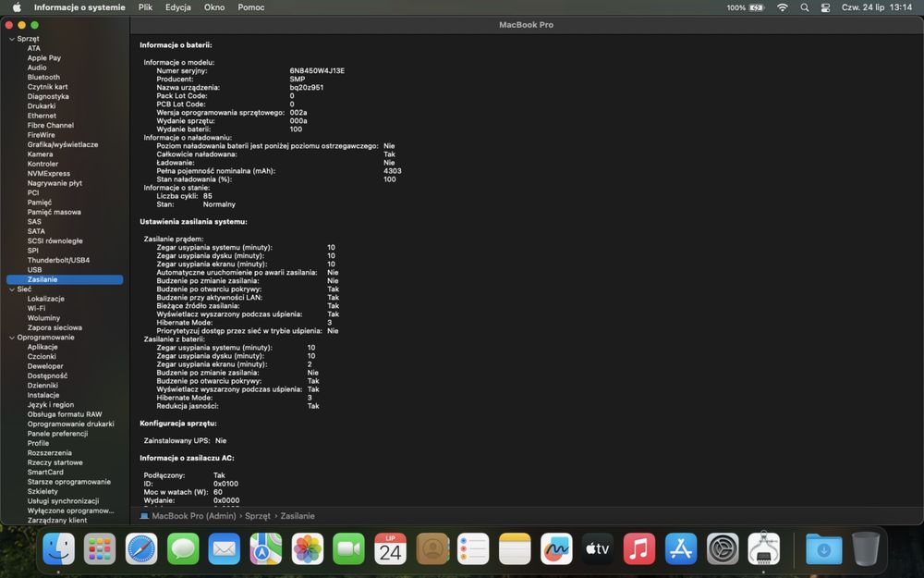Select Zapora sieciowa in sidebar
Viewport: 924px width, 578px height.
coord(55,328)
